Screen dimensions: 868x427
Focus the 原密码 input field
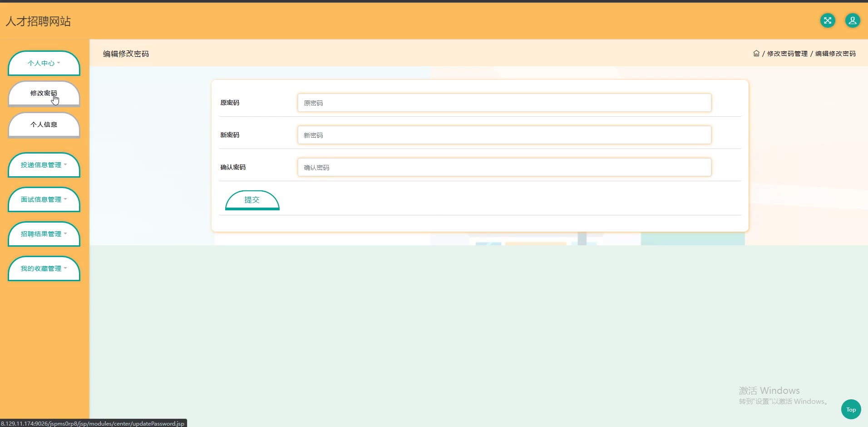coord(504,103)
